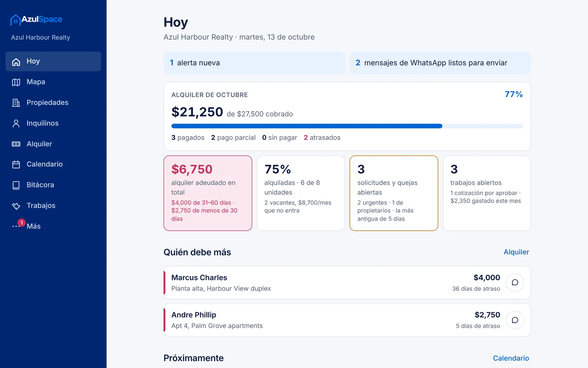The image size is (588, 368).
Task: Click the '3 pagados' status count
Action: pyautogui.click(x=188, y=138)
